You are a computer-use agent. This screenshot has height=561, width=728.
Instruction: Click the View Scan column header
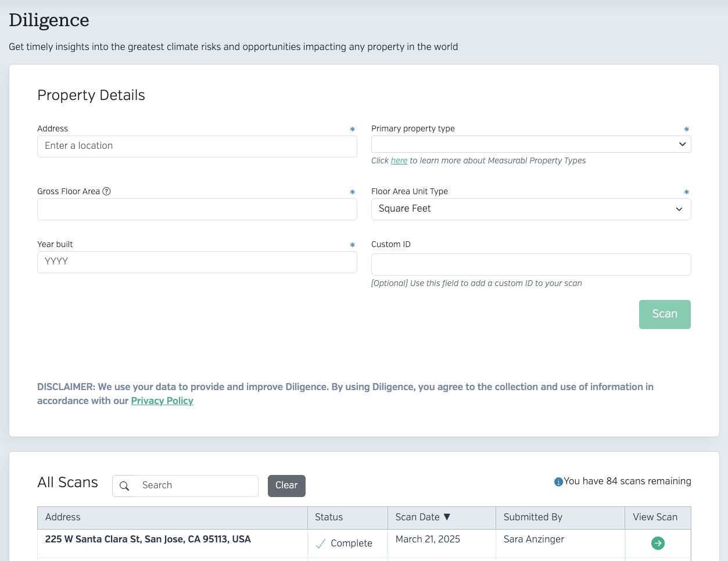click(x=658, y=517)
